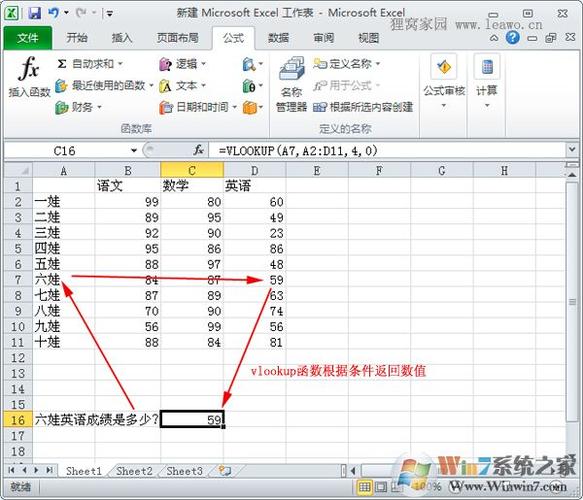Open the Name Box dropdown arrow
The width and height of the screenshot is (583, 500).
coord(133,151)
